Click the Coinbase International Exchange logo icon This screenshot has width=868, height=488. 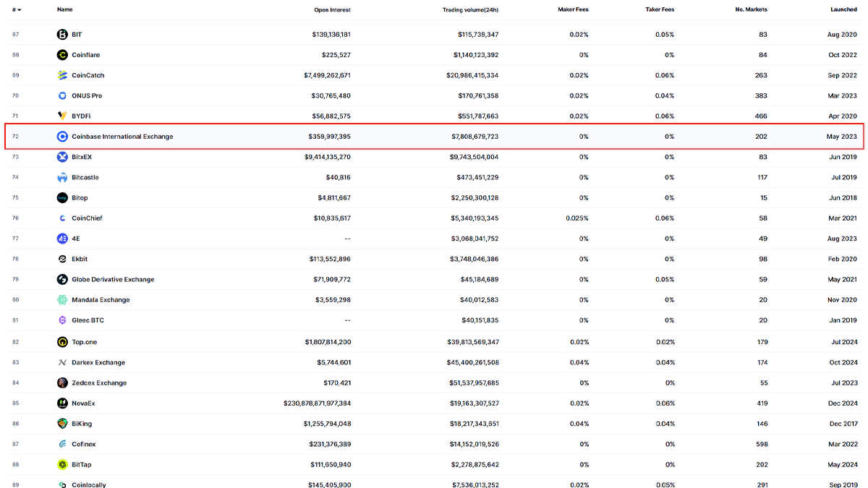[62, 137]
